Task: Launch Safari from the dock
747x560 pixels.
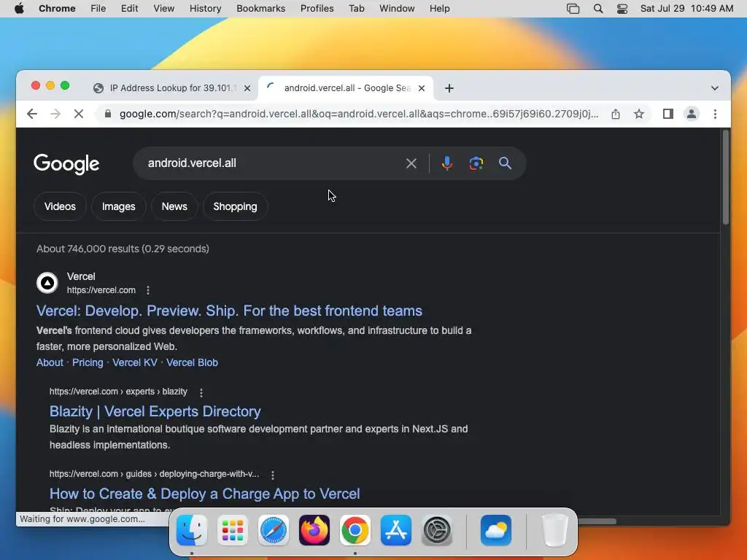Action: pos(274,530)
